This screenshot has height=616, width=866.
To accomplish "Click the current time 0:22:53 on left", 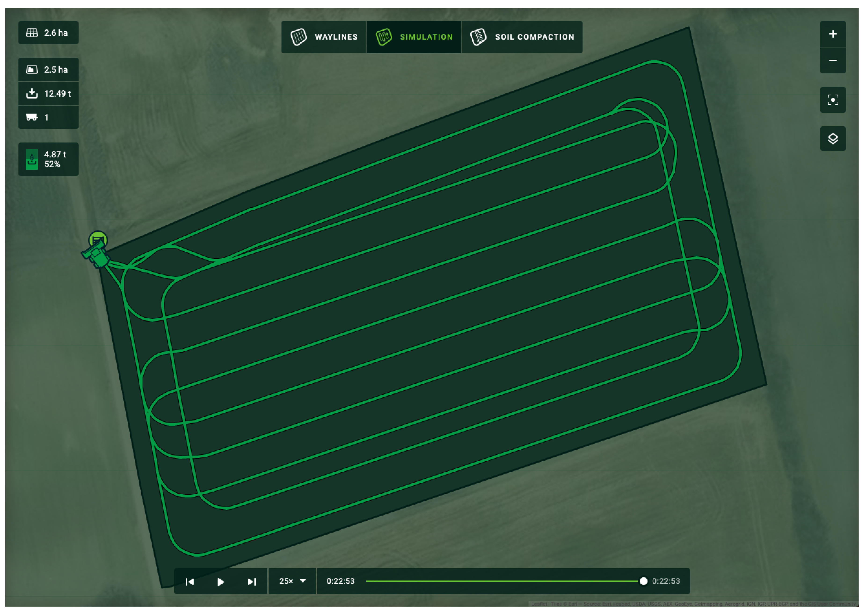I will 341,581.
